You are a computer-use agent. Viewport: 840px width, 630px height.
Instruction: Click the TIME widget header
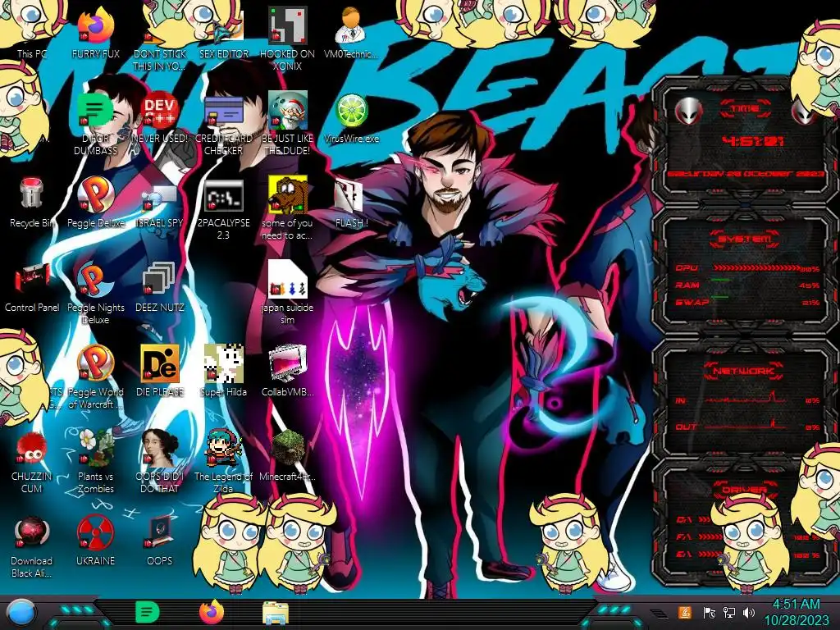point(745,109)
